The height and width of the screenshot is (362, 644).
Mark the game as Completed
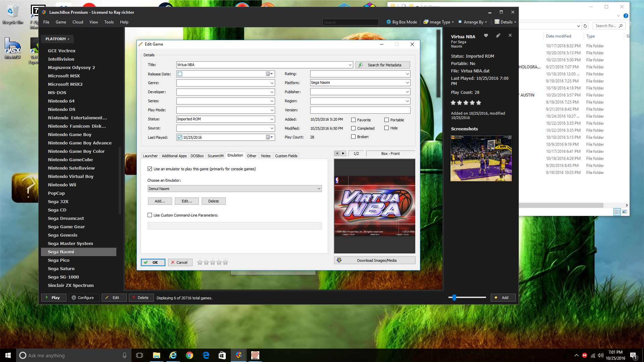(353, 128)
